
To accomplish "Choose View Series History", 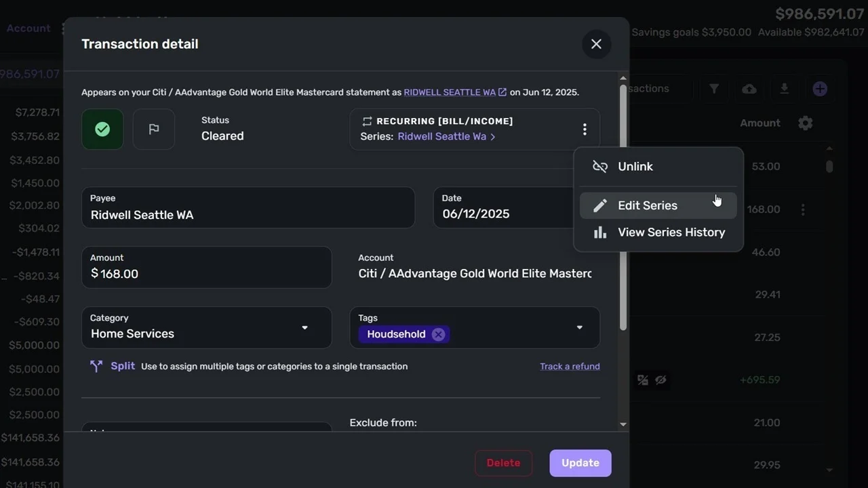I will (x=671, y=232).
